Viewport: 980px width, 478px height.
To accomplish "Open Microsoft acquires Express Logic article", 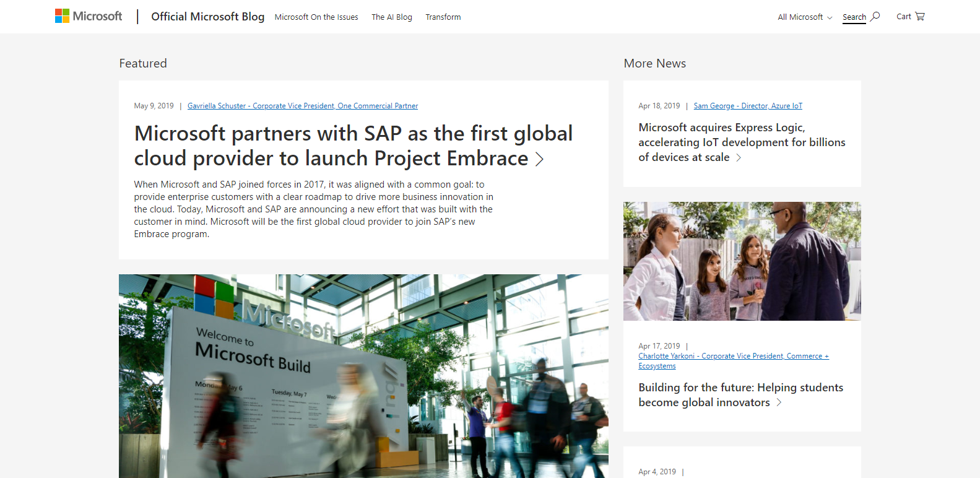I will click(x=742, y=142).
